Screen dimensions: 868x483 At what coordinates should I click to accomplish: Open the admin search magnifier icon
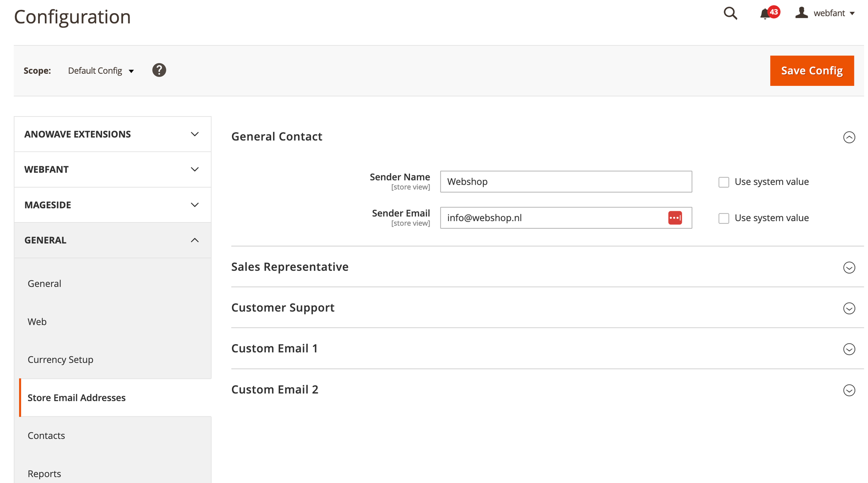coord(730,14)
